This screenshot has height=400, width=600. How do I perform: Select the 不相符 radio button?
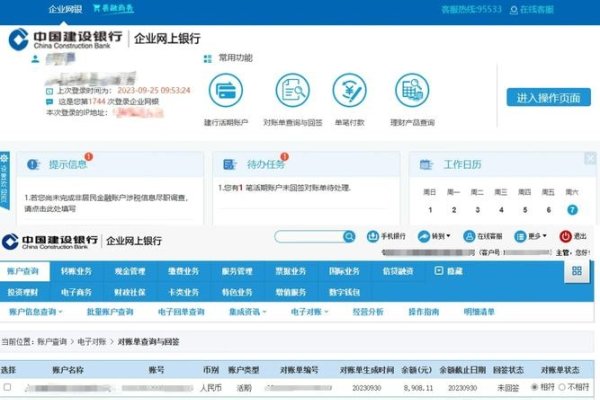562,387
